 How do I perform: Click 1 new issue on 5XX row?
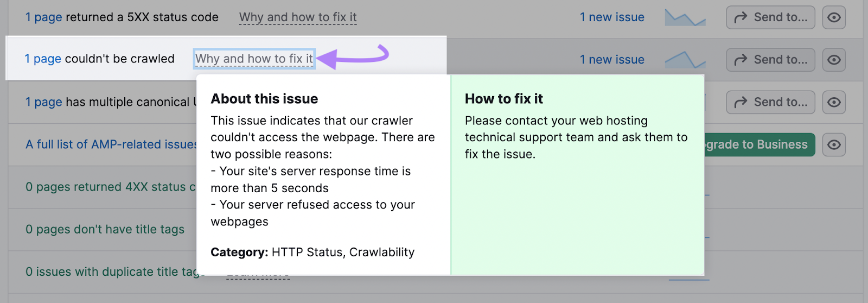(x=612, y=17)
